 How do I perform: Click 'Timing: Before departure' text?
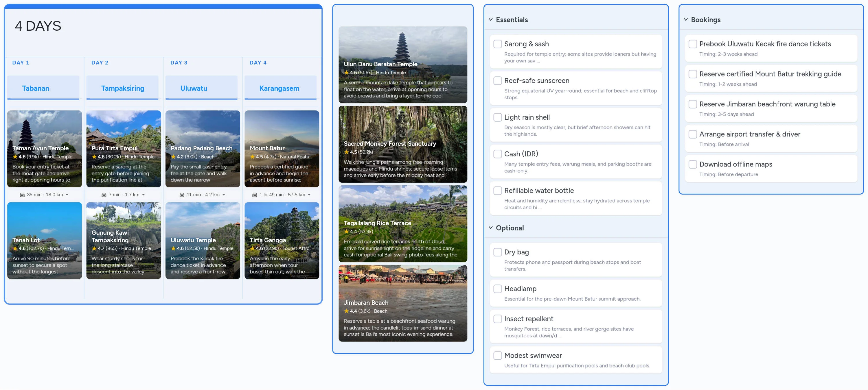click(x=729, y=174)
